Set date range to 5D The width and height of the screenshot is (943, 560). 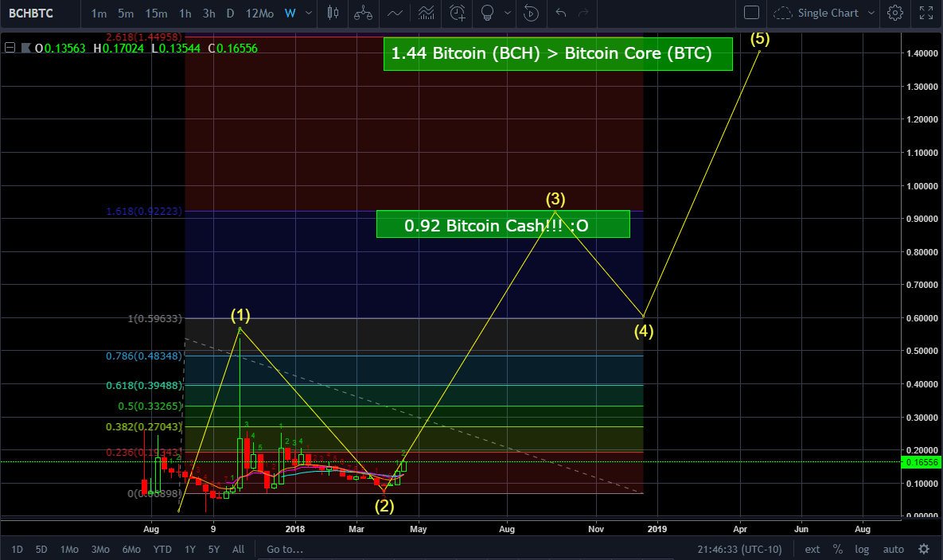[41, 549]
